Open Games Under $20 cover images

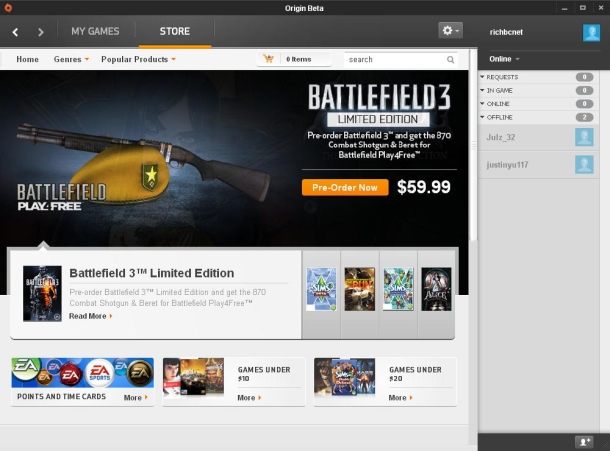345,377
